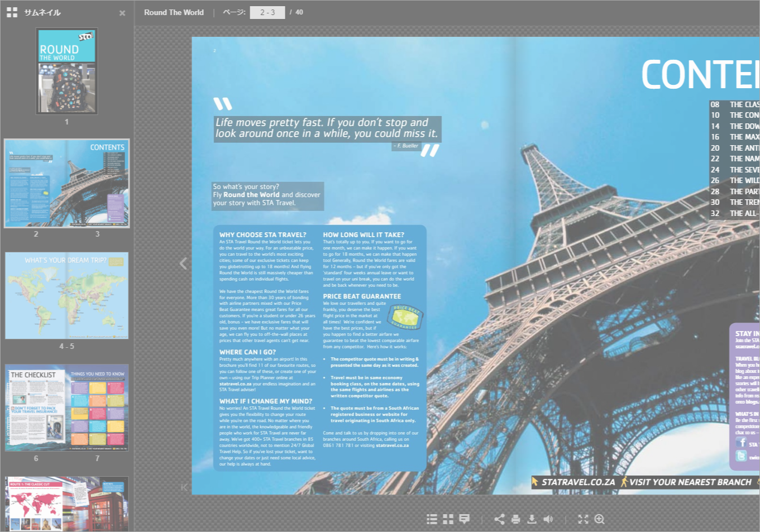Click the Round The World title
This screenshot has width=760, height=532.
click(174, 12)
